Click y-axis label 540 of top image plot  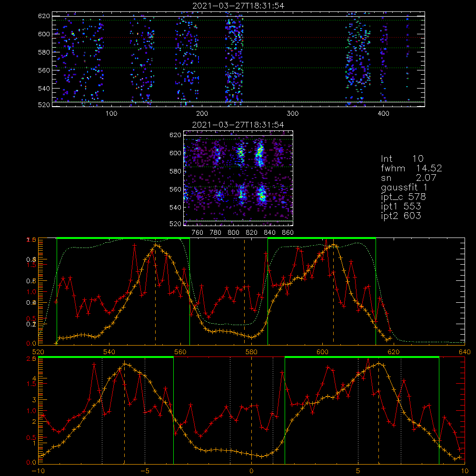[x=44, y=89]
